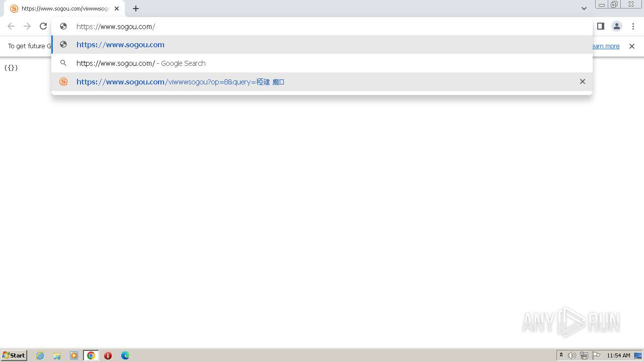Screen dimensions: 644x362
Task: Click the Show desktop button
Action: 638,355
